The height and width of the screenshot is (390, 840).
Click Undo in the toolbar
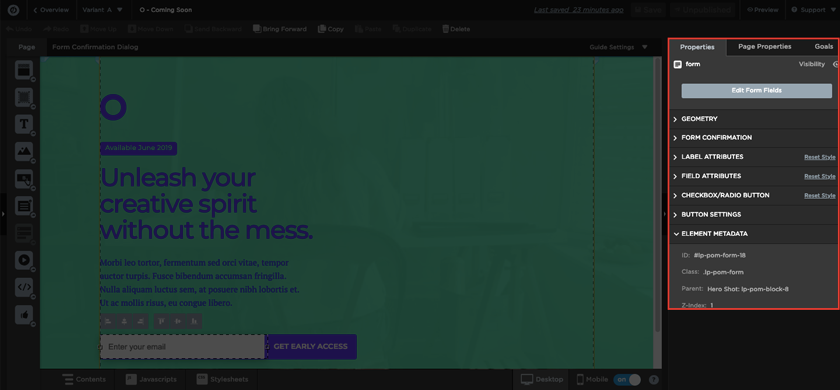click(19, 29)
